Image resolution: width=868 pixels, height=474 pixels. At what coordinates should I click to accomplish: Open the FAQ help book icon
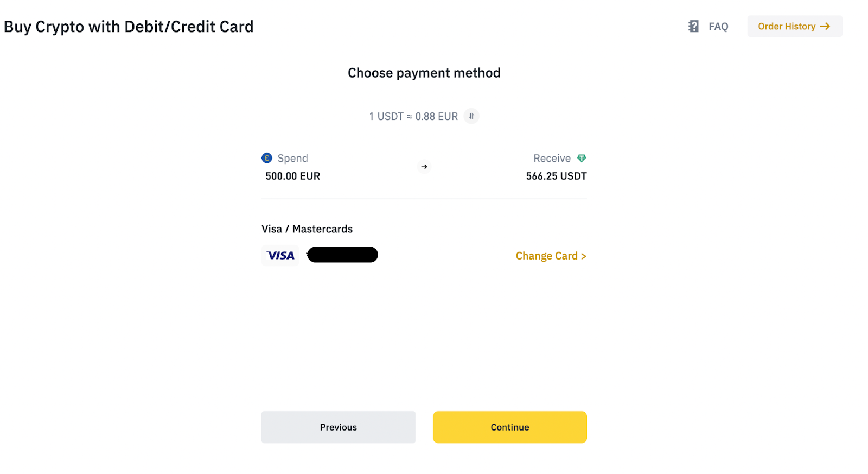pos(693,26)
